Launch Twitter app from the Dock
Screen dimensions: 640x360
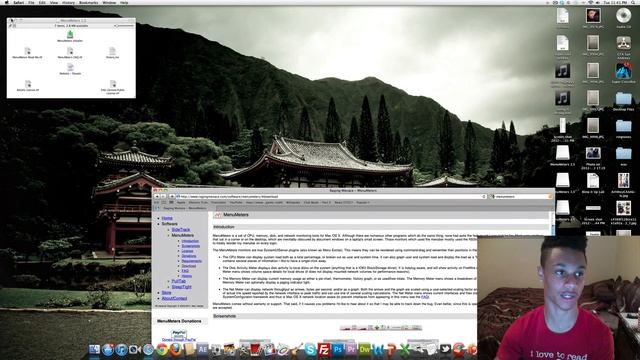pos(445,349)
